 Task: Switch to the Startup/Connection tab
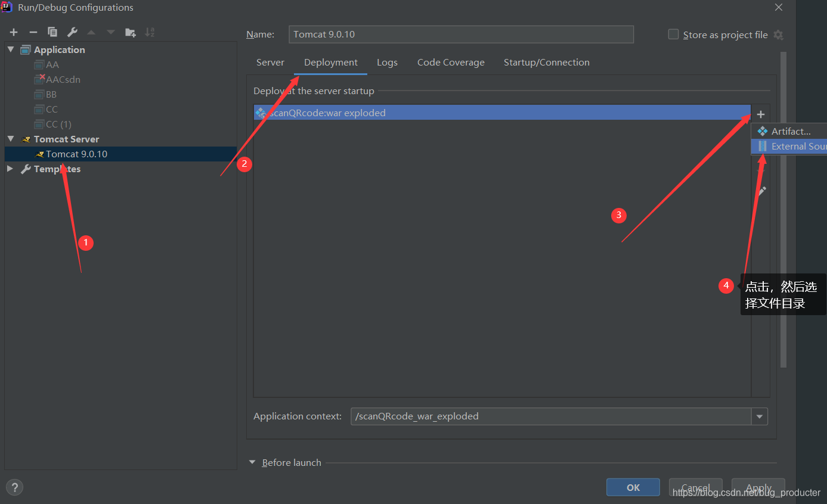547,63
